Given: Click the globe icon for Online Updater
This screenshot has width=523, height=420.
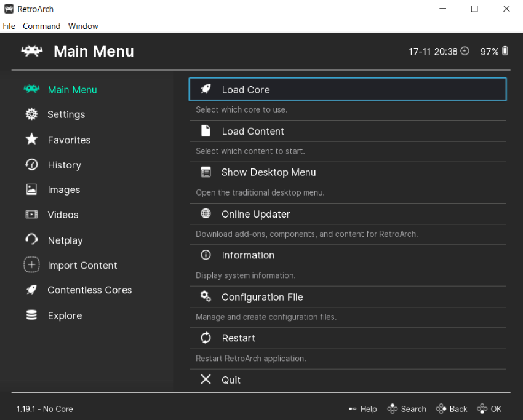Looking at the screenshot, I should point(206,214).
